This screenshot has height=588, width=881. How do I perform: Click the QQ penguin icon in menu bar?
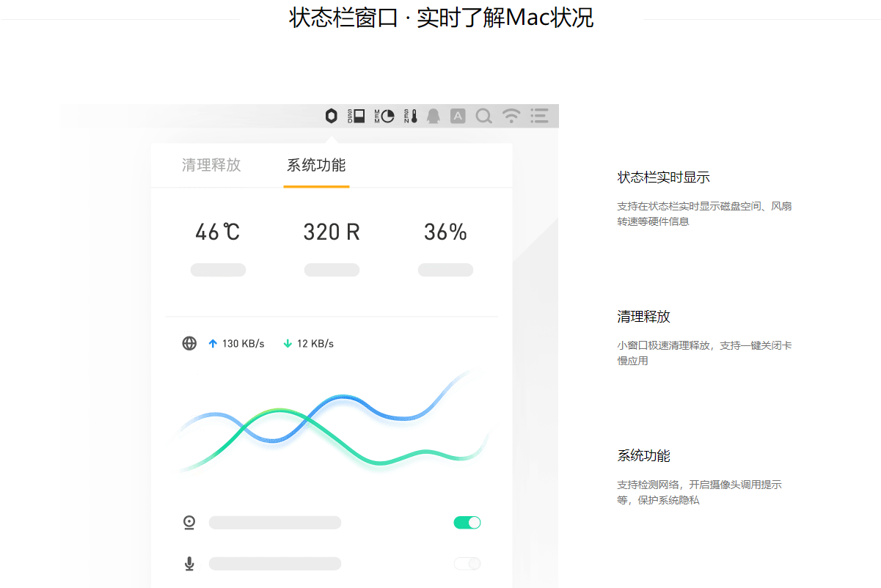pos(434,116)
